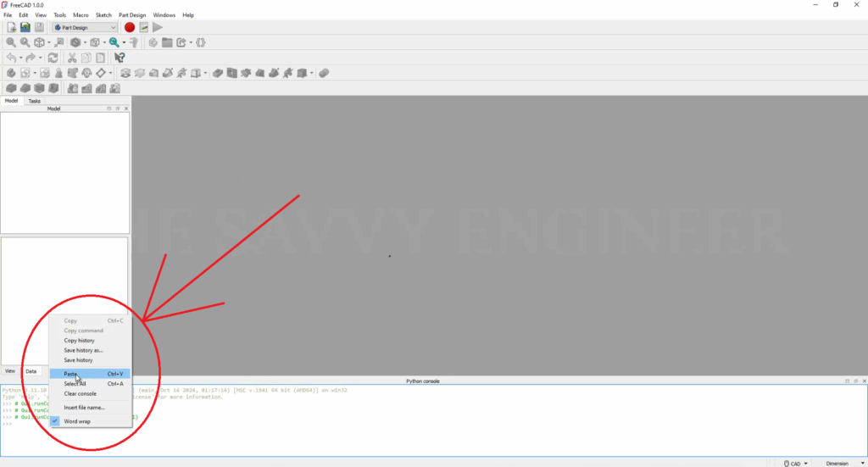Click the Fit All magnifier icon

(x=11, y=42)
